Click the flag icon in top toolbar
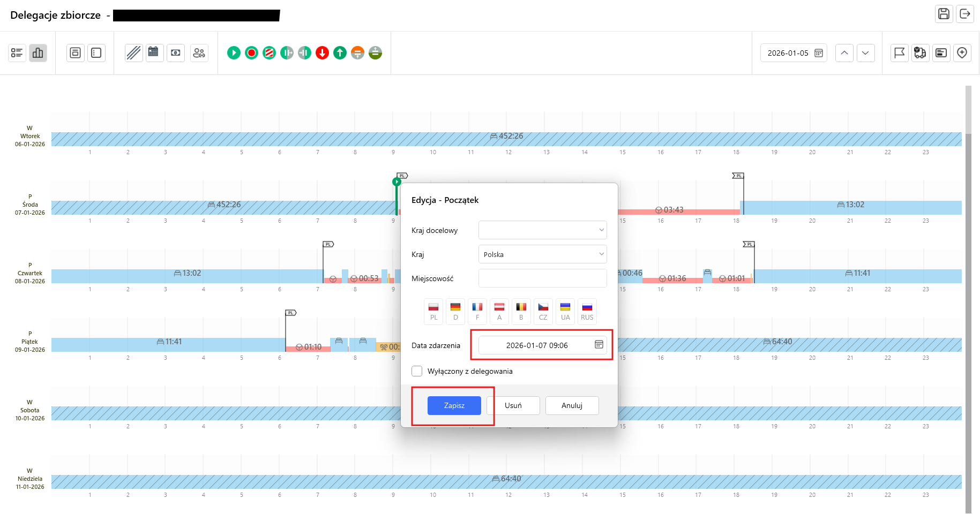This screenshot has width=980, height=521. click(899, 52)
